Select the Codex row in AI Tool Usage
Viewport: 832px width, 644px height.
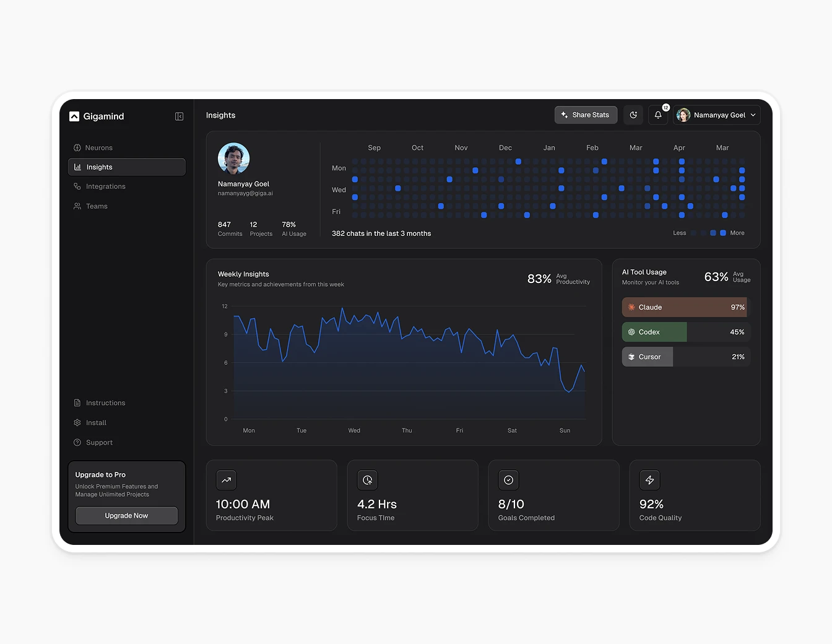654,332
